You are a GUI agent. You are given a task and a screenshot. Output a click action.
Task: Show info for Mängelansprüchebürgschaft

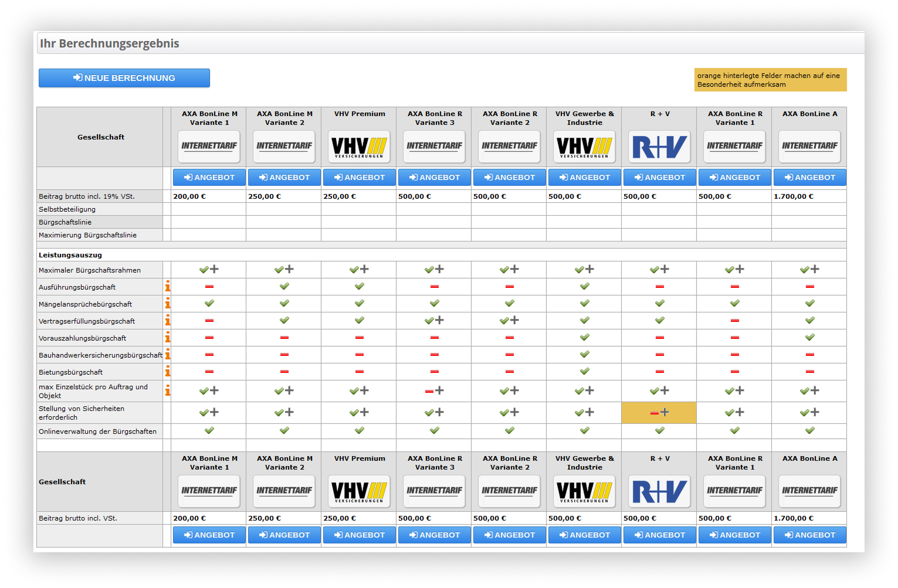click(x=168, y=303)
